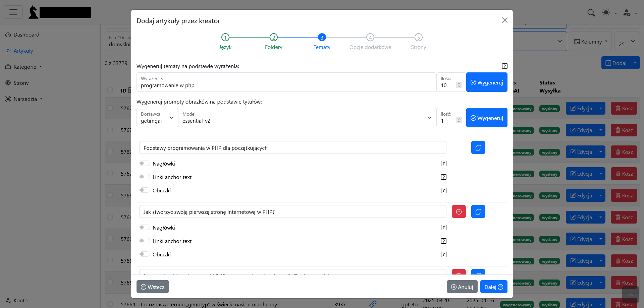This screenshot has width=644, height=308.
Task: Cancel the wizard with Anuluj
Action: pos(462,287)
